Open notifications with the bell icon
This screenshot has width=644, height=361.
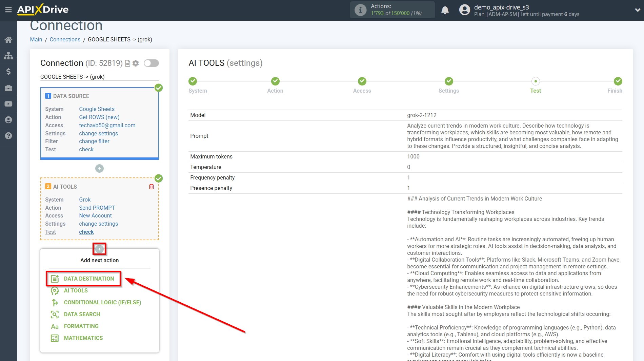point(445,10)
